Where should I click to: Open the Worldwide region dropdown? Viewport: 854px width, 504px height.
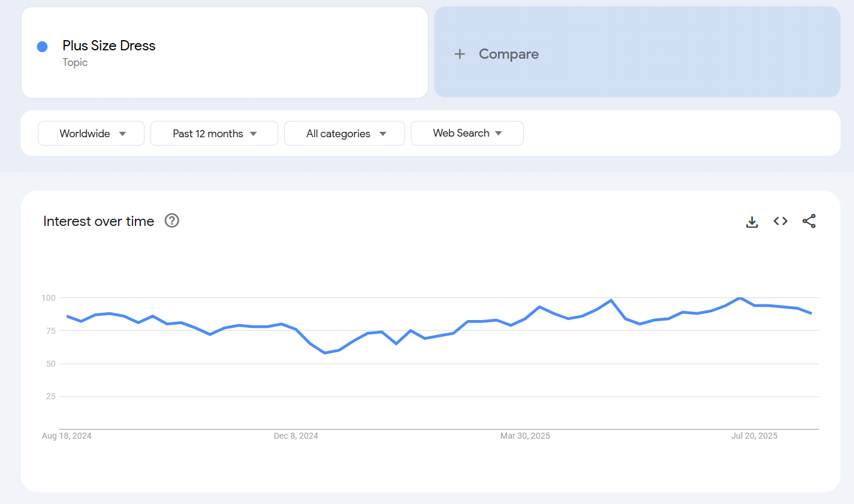[90, 133]
